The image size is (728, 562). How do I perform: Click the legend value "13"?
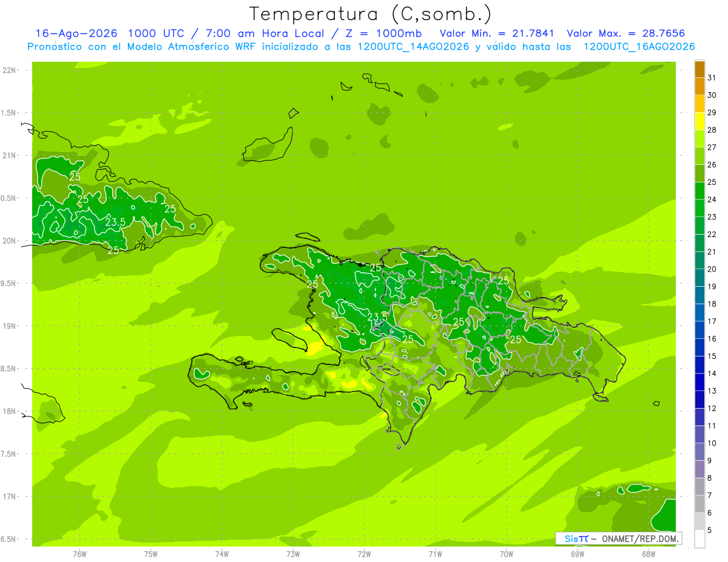click(712, 391)
